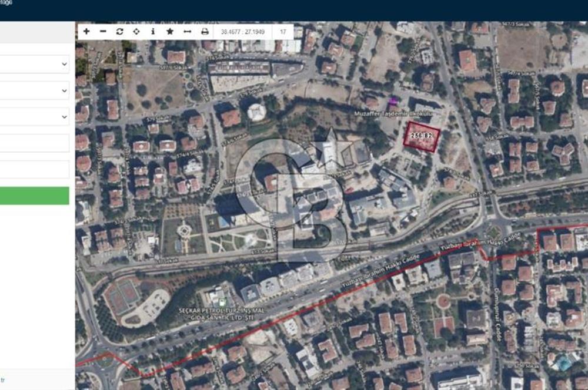Viewport: 588px width, 390px height.
Task: Refresh the map view
Action: (x=120, y=31)
